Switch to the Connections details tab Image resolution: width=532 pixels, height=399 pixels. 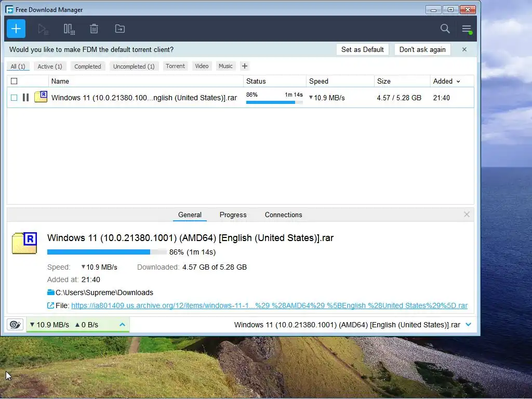pyautogui.click(x=283, y=215)
